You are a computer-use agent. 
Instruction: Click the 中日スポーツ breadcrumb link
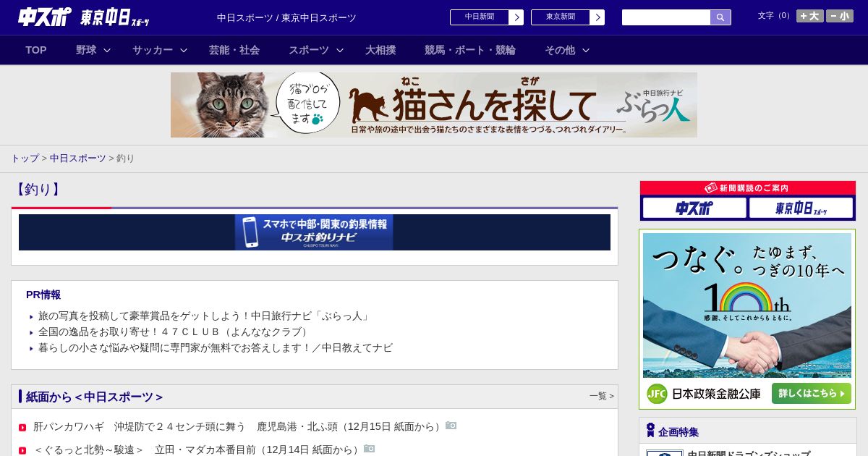pos(78,158)
